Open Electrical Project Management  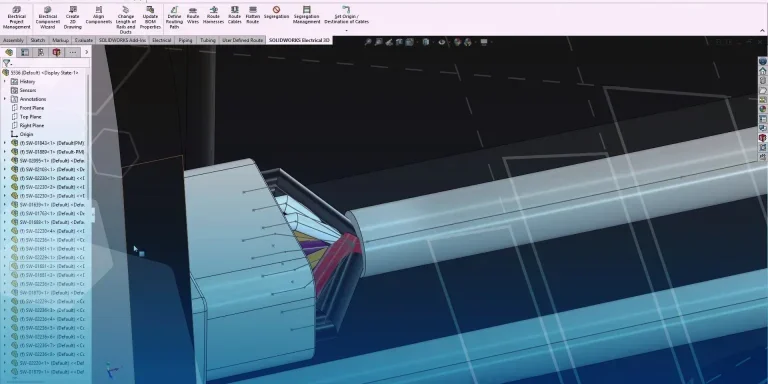17,18
